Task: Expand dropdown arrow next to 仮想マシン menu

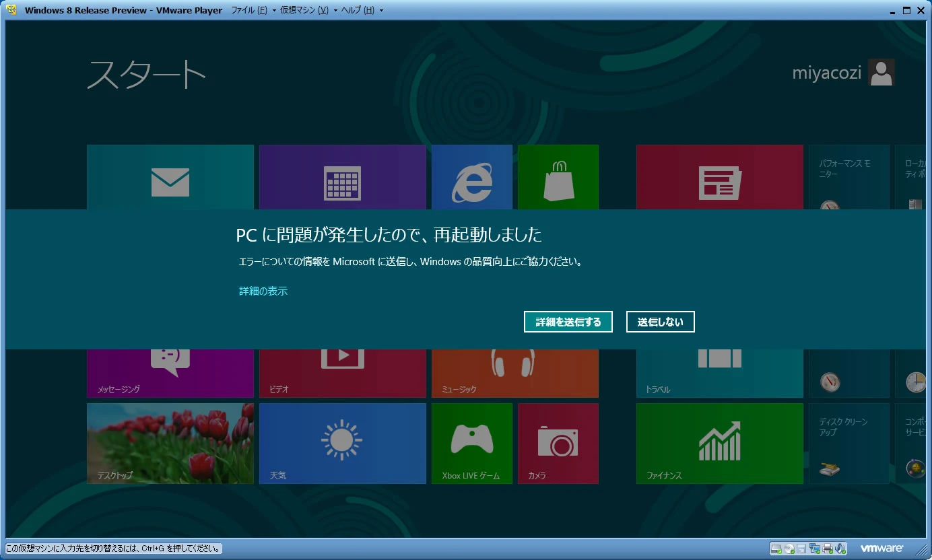Action: pyautogui.click(x=335, y=11)
